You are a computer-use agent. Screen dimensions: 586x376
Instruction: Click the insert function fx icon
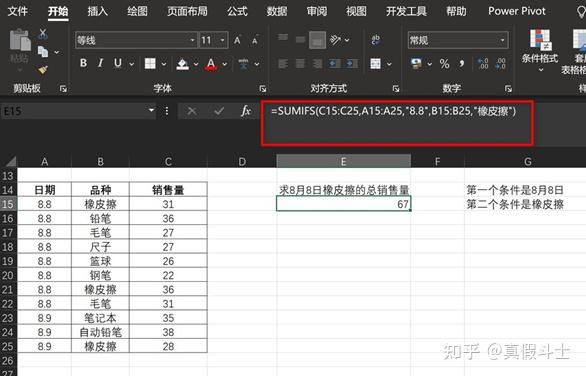click(246, 111)
